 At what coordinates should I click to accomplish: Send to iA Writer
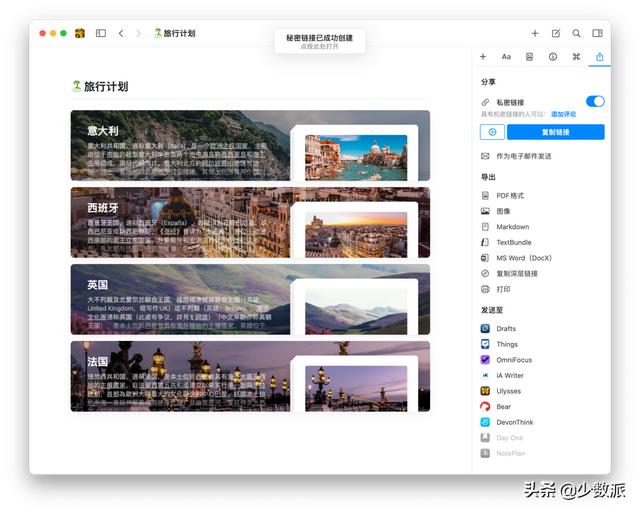tap(502, 375)
